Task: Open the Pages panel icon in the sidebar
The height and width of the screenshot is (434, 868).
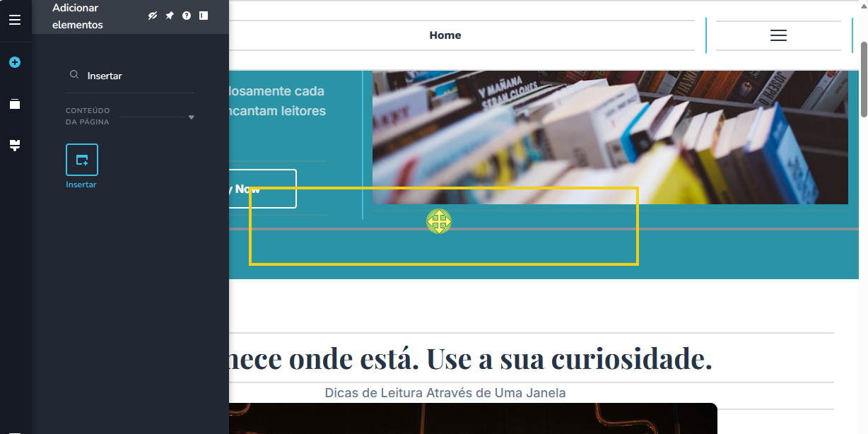Action: (x=15, y=104)
